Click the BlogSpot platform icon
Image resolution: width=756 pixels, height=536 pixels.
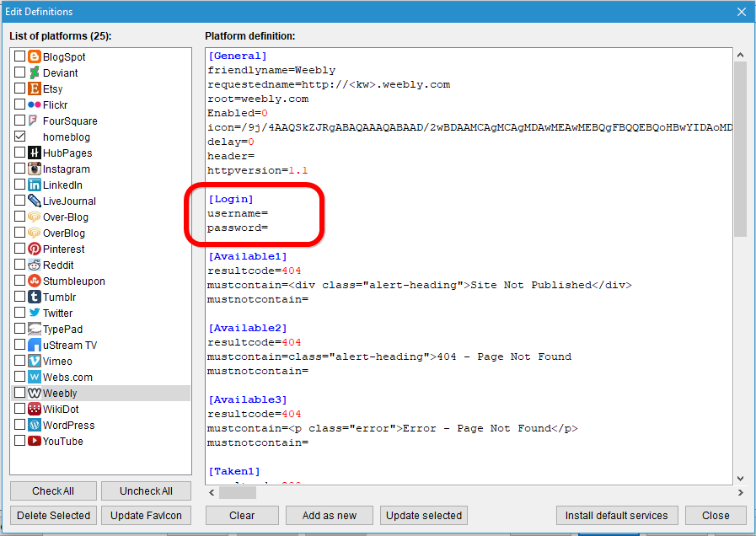35,56
